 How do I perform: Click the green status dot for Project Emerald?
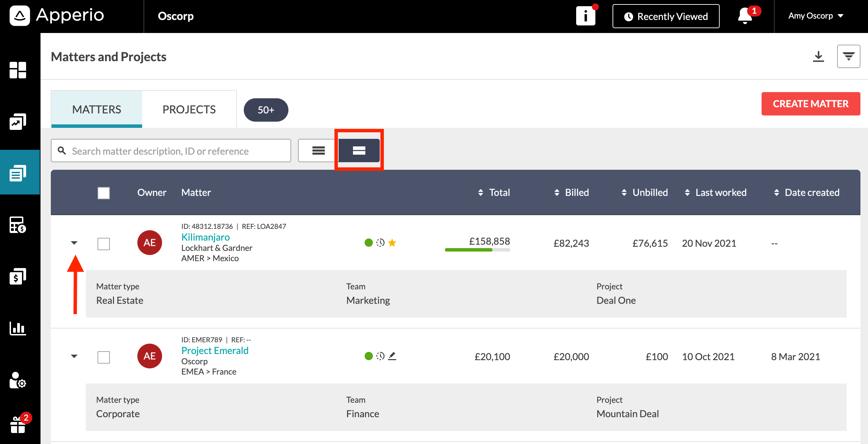coord(369,356)
